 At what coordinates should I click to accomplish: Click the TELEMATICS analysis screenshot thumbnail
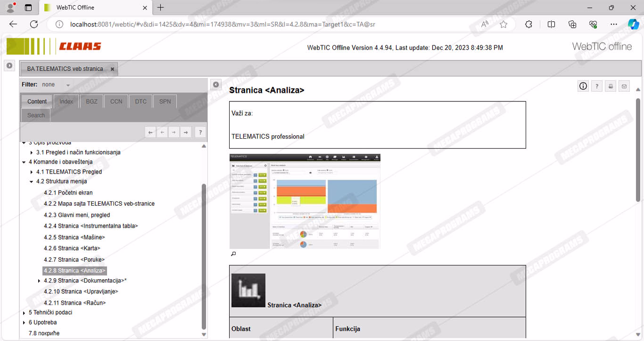coord(305,201)
